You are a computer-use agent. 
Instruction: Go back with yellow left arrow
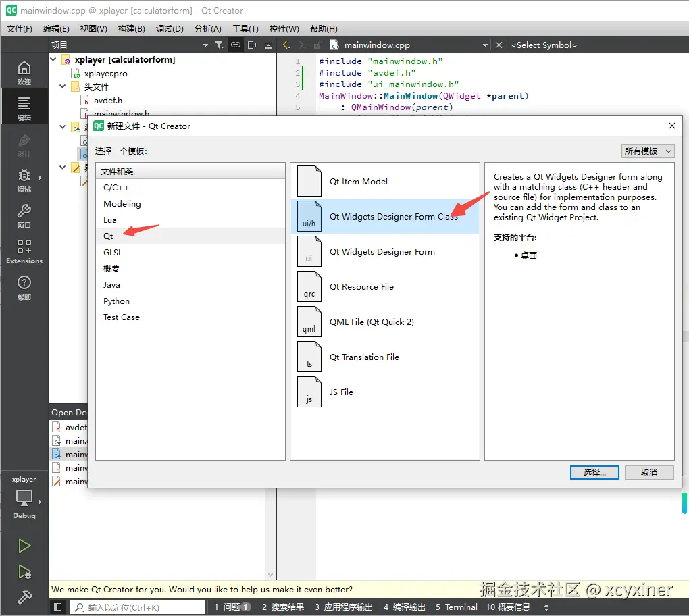(286, 45)
